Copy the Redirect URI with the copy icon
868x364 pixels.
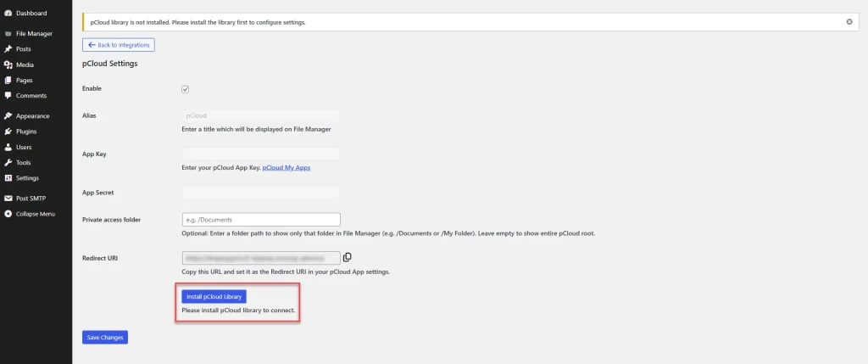pyautogui.click(x=347, y=258)
